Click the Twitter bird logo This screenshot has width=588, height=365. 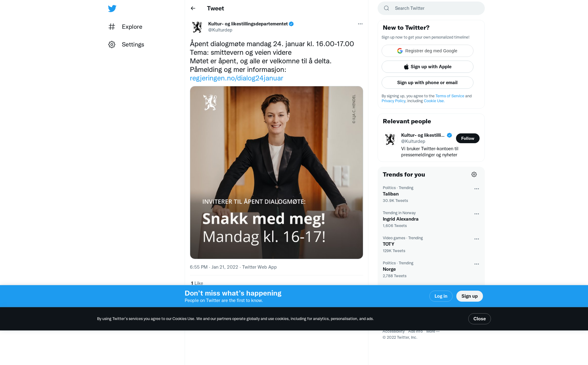coord(112,9)
